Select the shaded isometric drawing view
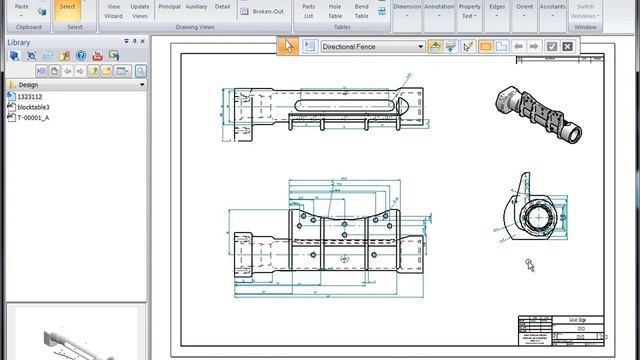This screenshot has width=640, height=360. (x=539, y=115)
